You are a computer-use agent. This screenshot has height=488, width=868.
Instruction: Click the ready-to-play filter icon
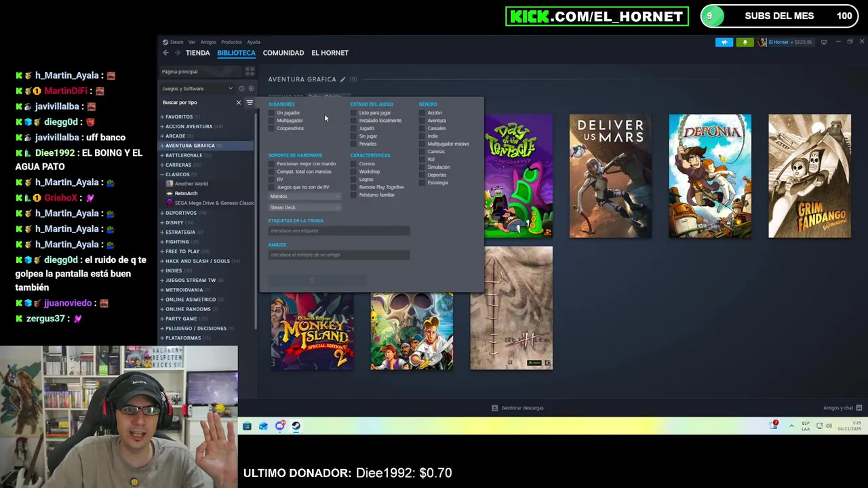[x=251, y=89]
